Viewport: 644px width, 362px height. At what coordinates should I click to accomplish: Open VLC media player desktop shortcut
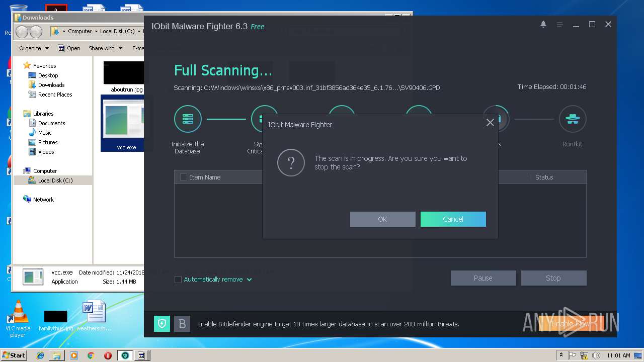point(19,319)
